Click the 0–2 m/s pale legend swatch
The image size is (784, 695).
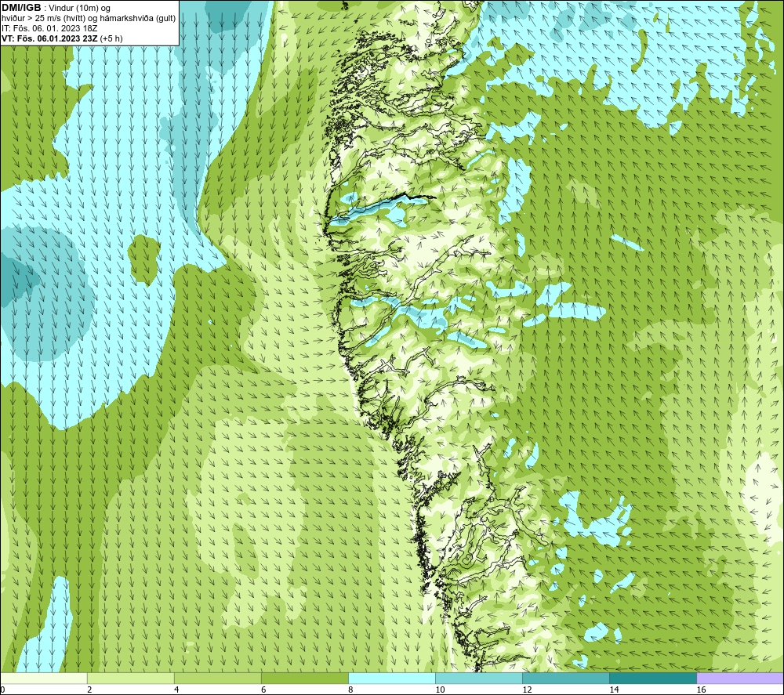pyautogui.click(x=43, y=678)
